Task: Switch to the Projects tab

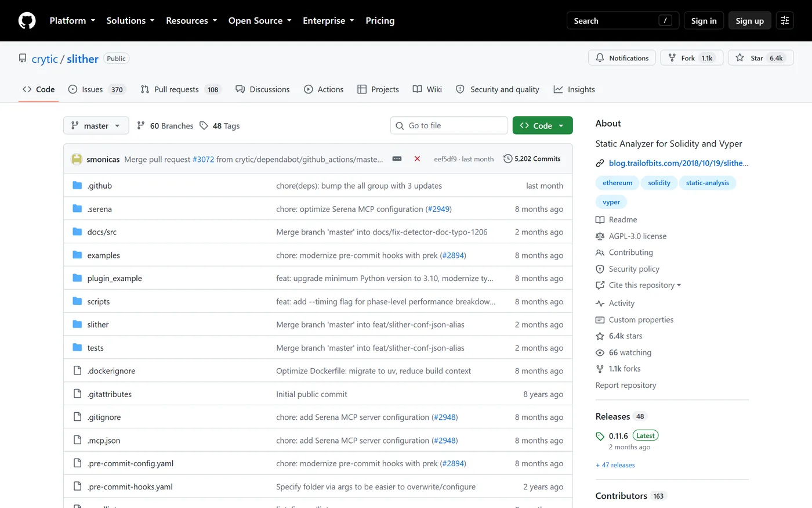Action: (378, 89)
